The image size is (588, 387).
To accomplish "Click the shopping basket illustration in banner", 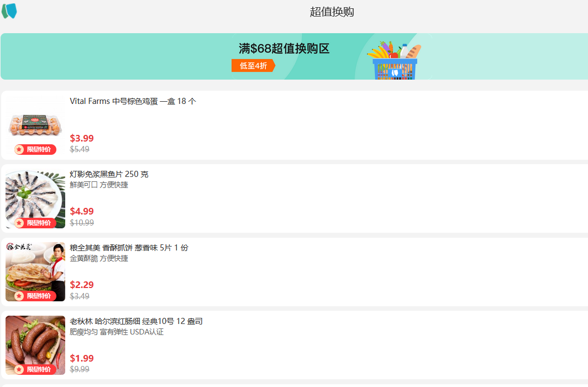I will coord(395,60).
